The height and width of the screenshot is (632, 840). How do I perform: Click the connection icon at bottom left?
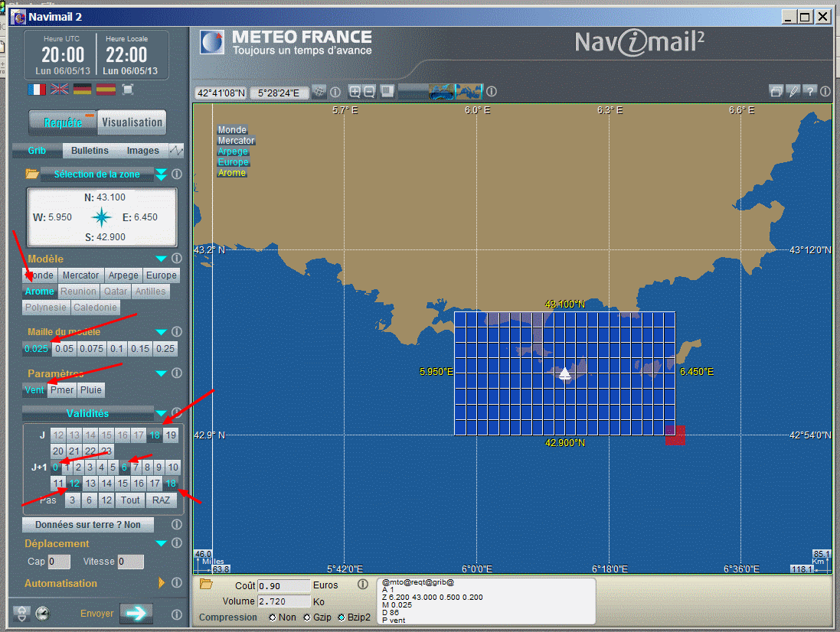tap(21, 614)
